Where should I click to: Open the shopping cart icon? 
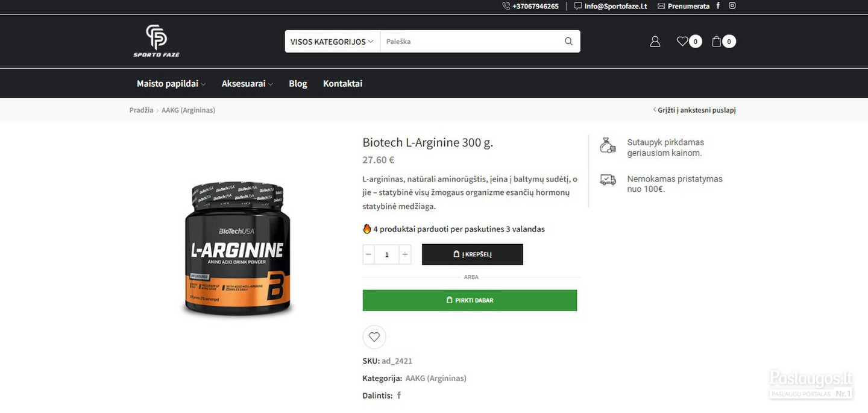(717, 42)
